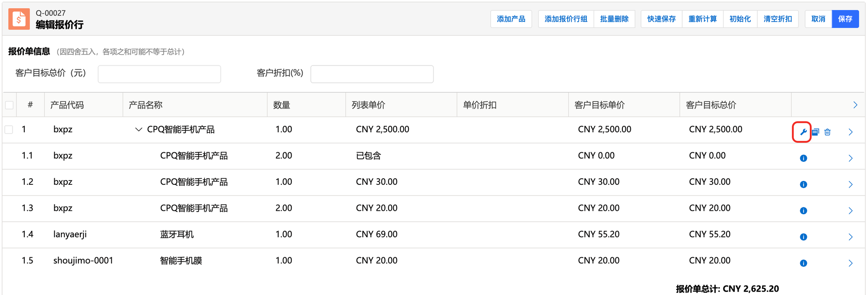This screenshot has width=868, height=295.
Task: Click the 客户目标总价 input field
Action: [x=159, y=74]
